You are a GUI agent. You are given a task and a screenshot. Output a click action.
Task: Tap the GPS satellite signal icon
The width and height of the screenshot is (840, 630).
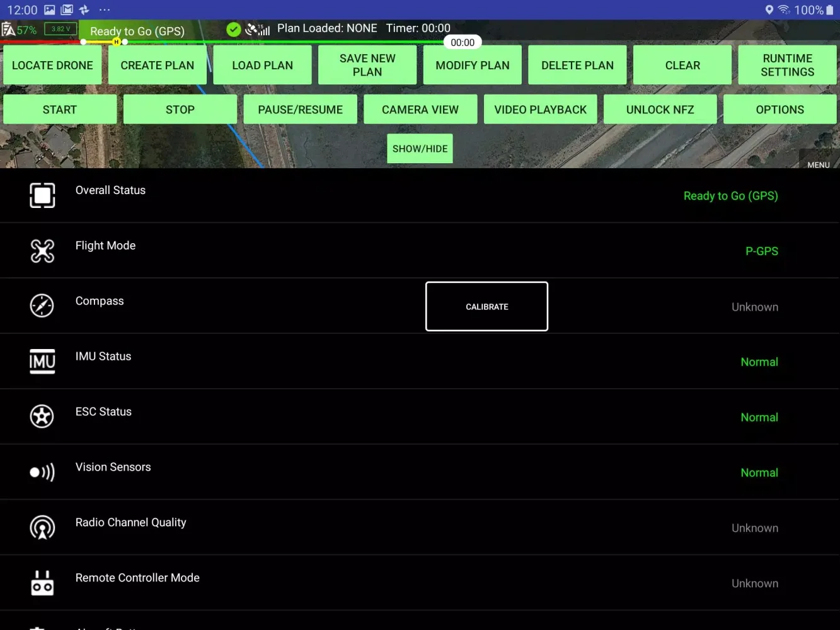(x=258, y=30)
